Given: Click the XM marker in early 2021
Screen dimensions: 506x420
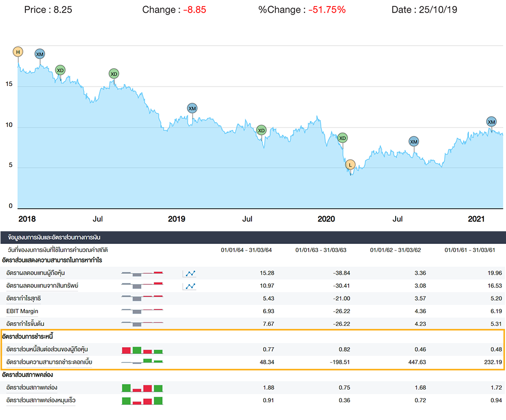Looking at the screenshot, I should click(491, 121).
